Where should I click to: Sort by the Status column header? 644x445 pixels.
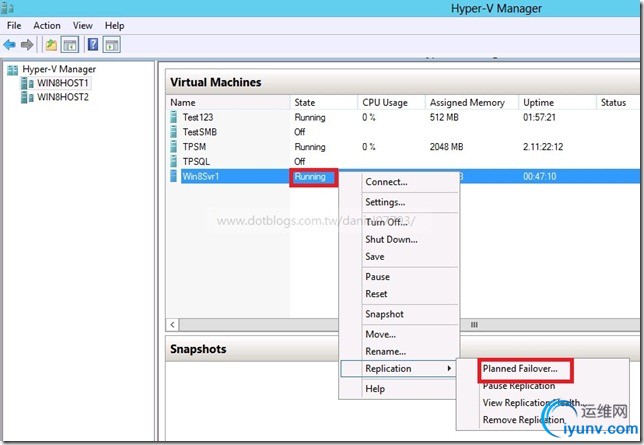[x=618, y=103]
